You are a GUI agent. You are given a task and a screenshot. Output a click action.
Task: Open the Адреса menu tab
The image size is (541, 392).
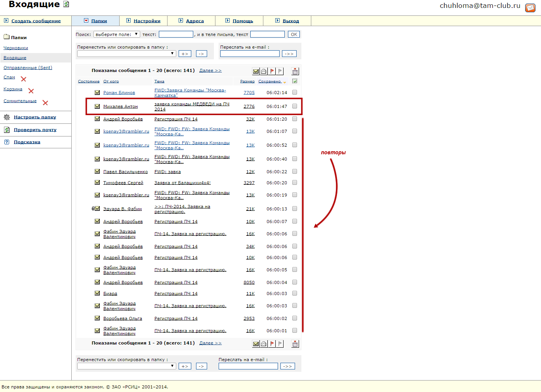(195, 21)
